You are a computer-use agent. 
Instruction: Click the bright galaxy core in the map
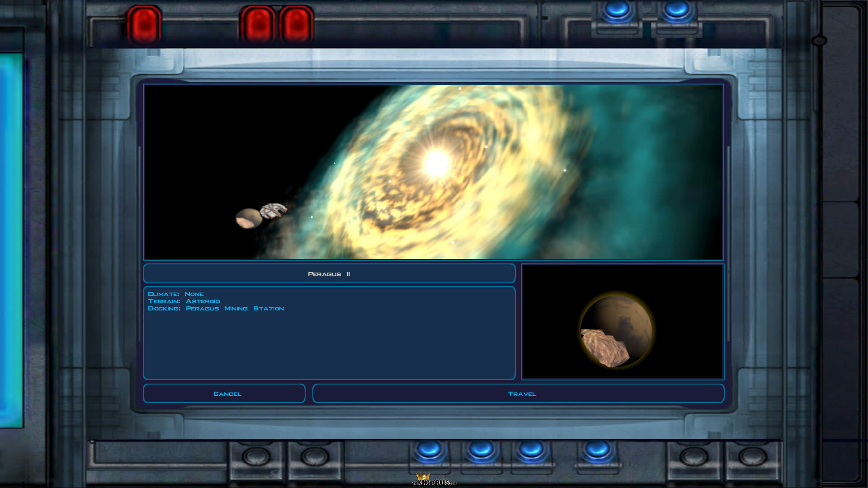pos(436,163)
